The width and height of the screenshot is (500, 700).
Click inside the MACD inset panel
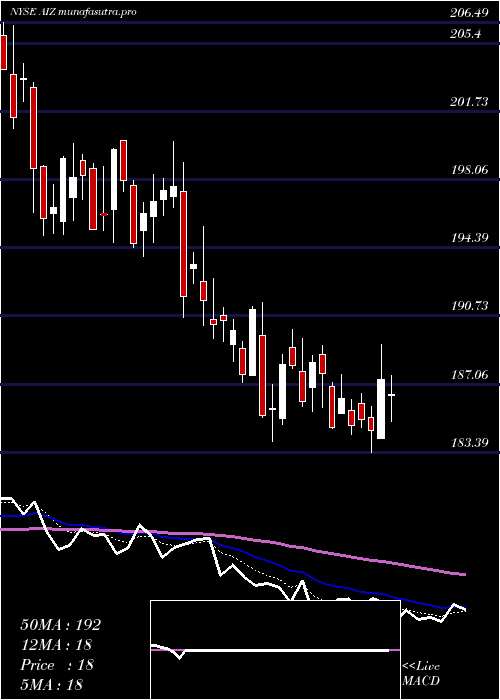(275, 650)
